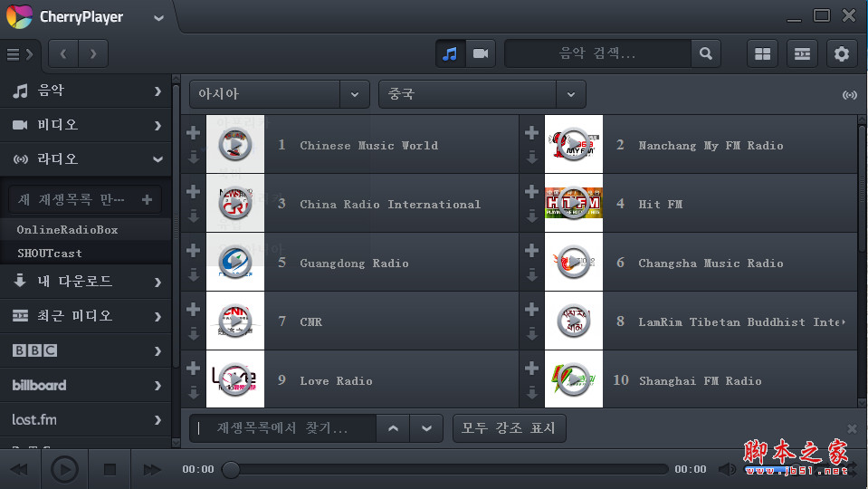This screenshot has height=489, width=868.
Task: Click the 음악 검색 search field
Action: tap(598, 53)
